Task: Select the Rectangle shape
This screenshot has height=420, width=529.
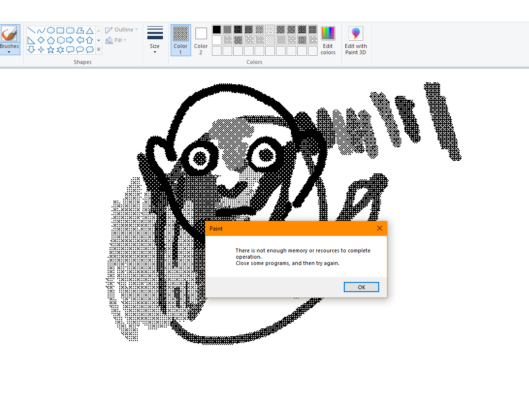Action: point(61,31)
